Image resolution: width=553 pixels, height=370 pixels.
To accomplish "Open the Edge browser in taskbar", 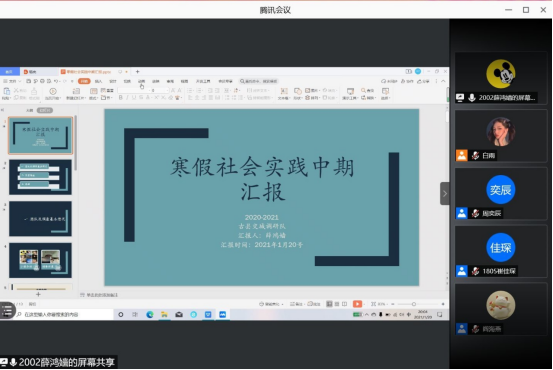I will pyautogui.click(x=150, y=314).
